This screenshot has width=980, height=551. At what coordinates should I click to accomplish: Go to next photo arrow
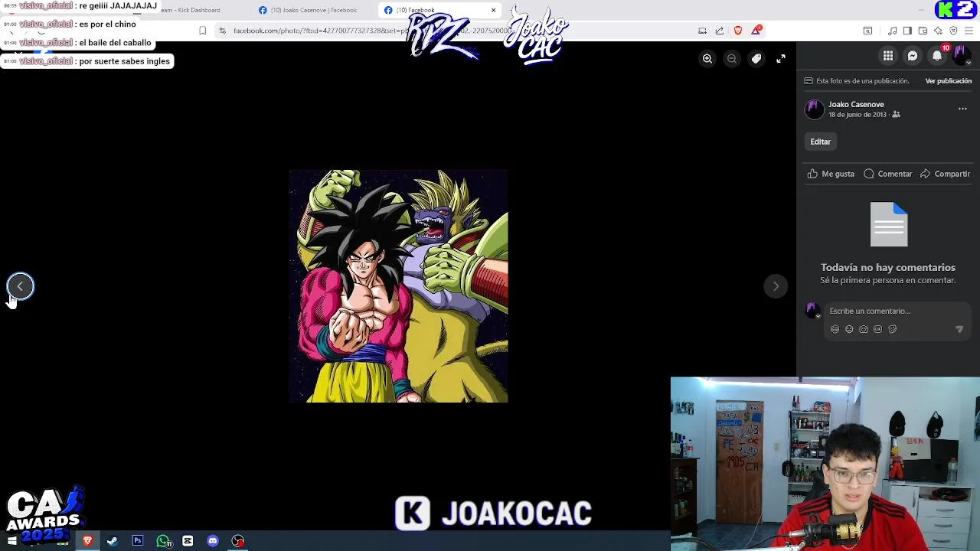(x=776, y=286)
